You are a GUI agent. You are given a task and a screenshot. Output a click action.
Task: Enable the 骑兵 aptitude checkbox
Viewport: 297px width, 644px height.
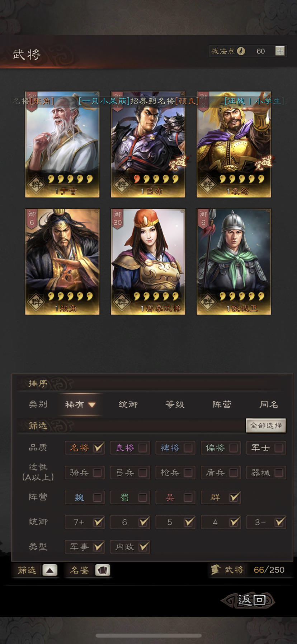point(97,473)
